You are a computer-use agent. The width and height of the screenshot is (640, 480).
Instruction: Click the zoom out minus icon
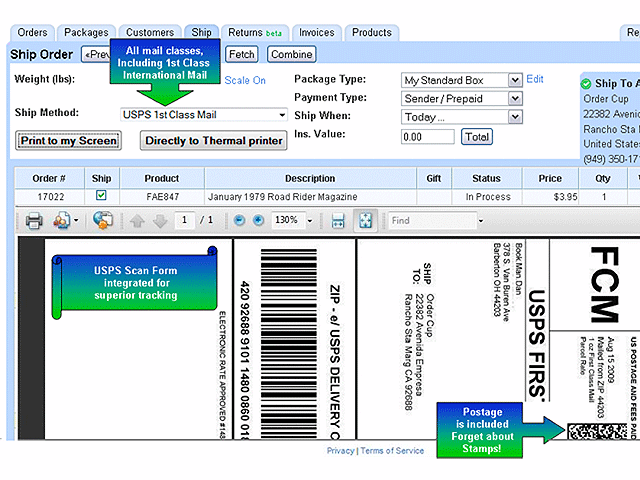[x=238, y=220]
